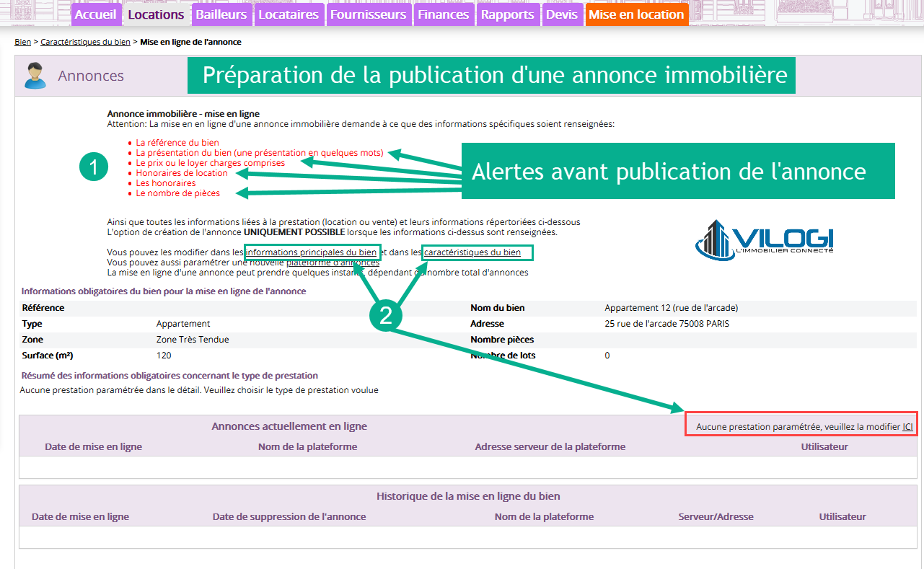The height and width of the screenshot is (569, 924).
Task: Click the address '25 rue de l'arcade 75008 PARIS'
Action: 667,324
